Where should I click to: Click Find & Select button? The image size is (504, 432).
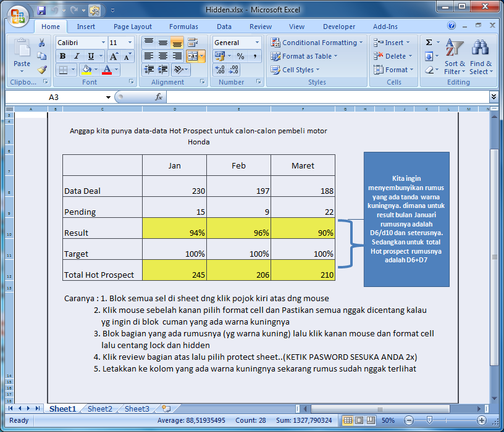tap(481, 57)
